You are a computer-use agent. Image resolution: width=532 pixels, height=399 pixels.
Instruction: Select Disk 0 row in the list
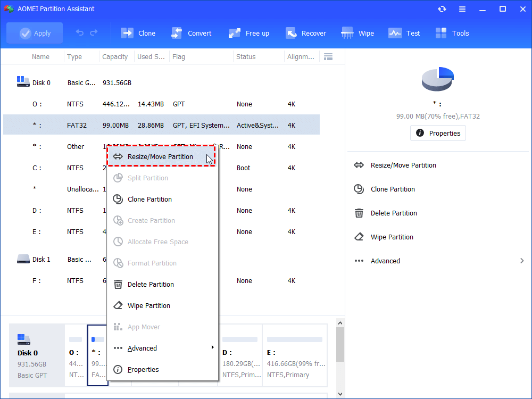coord(162,83)
